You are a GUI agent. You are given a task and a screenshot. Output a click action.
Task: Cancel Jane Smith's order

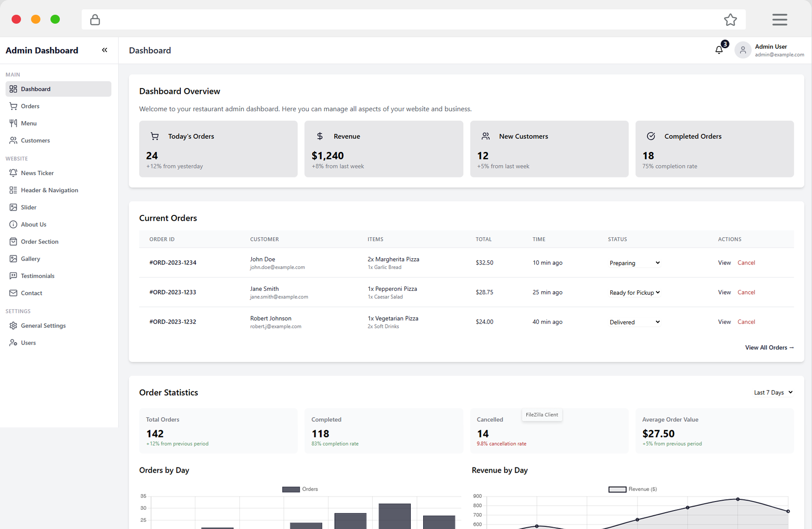pos(746,292)
